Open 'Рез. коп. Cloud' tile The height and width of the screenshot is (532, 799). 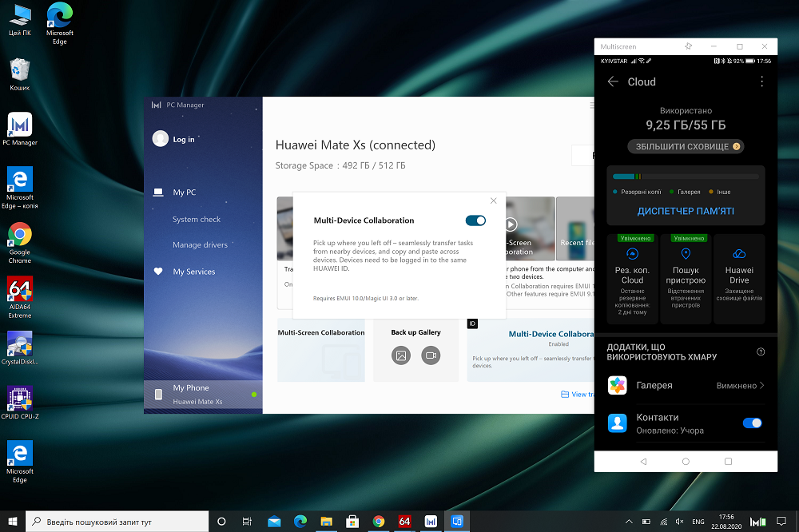632,279
